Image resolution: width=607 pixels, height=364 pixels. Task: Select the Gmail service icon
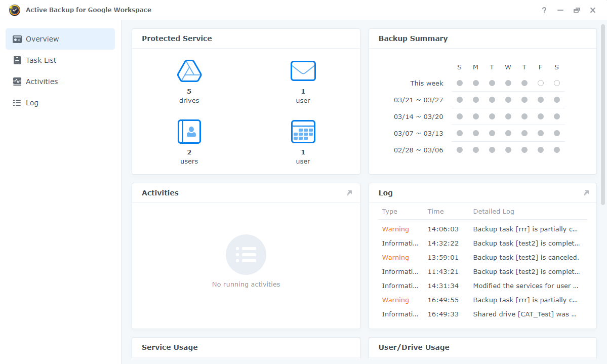[303, 71]
